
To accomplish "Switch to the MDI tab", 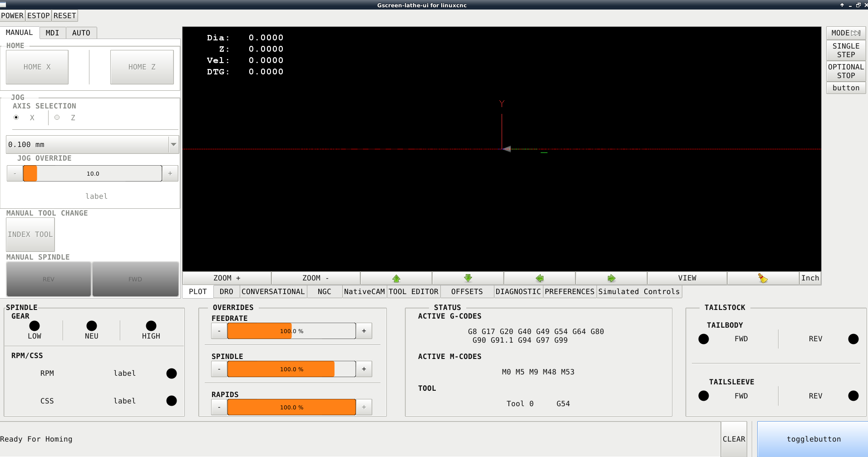I will point(52,33).
